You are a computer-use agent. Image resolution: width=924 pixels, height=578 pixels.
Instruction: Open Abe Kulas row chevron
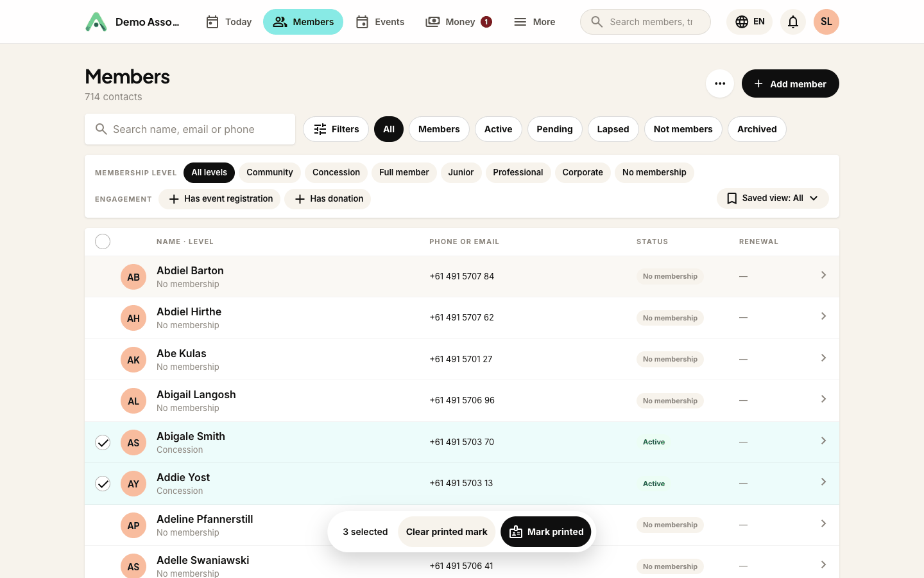(823, 358)
